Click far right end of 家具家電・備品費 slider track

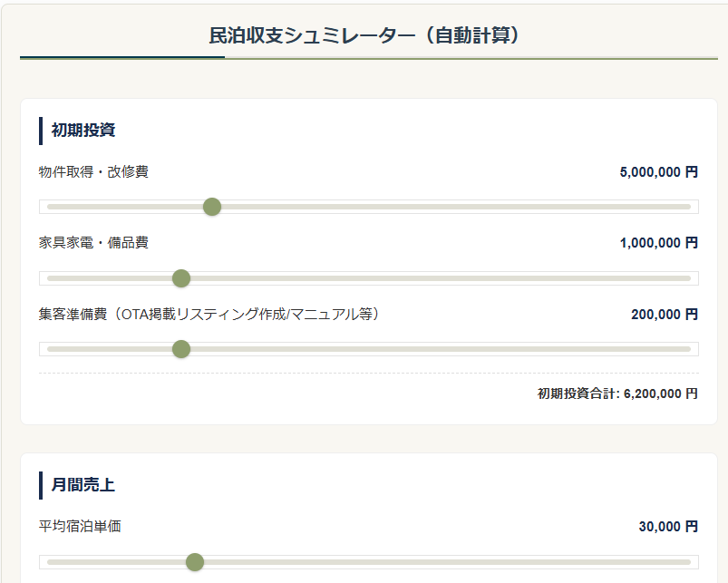coord(688,278)
